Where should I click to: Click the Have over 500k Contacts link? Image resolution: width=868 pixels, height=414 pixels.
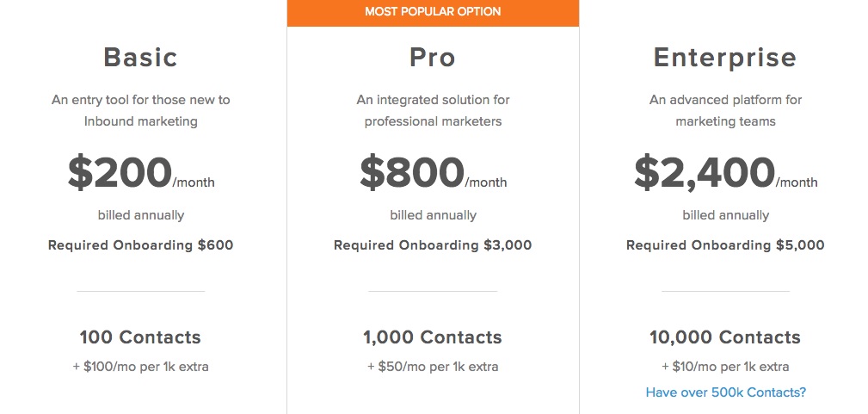coord(726,392)
